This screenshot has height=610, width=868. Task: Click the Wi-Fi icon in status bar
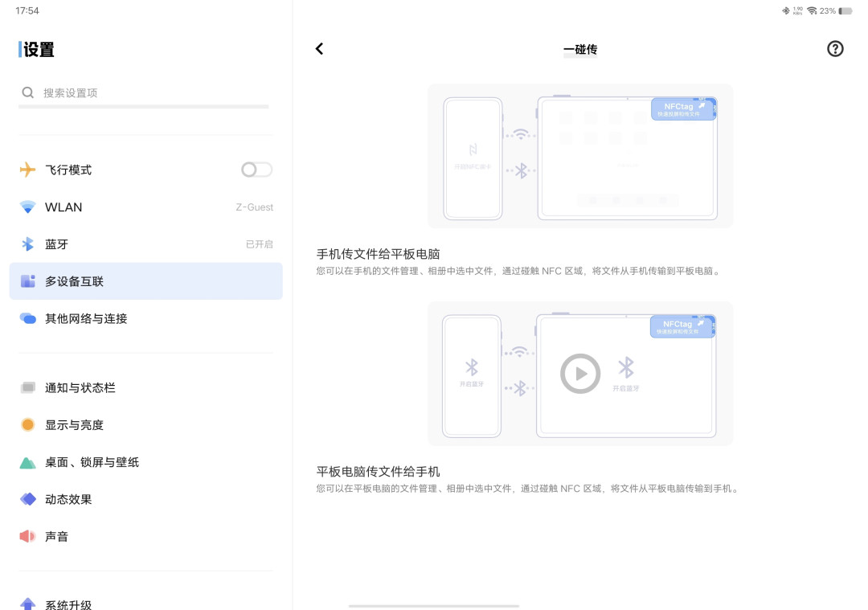click(812, 11)
